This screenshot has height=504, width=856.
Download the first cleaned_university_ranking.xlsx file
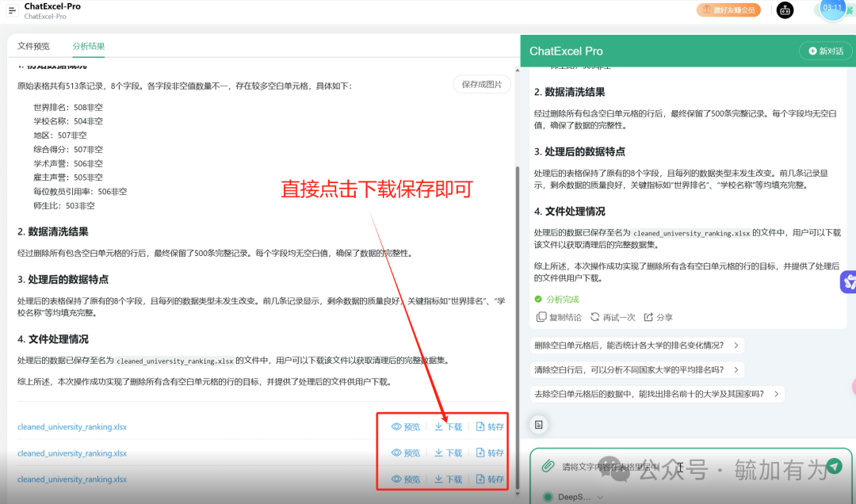tap(448, 426)
